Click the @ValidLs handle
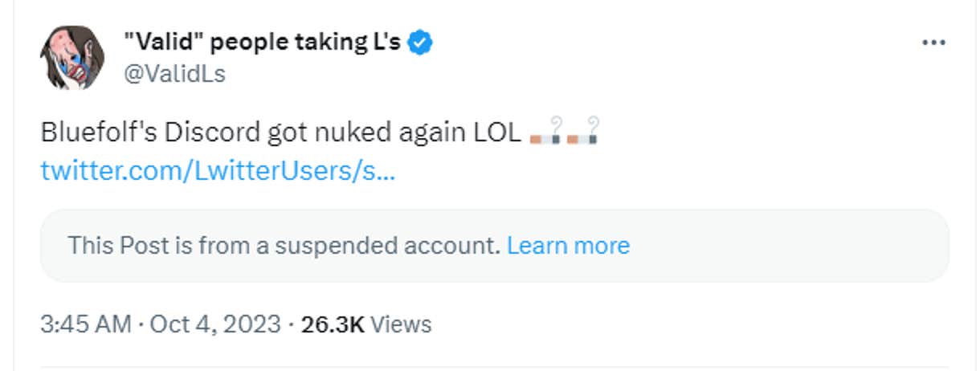Screen dimensions: 980x371 coord(174,74)
